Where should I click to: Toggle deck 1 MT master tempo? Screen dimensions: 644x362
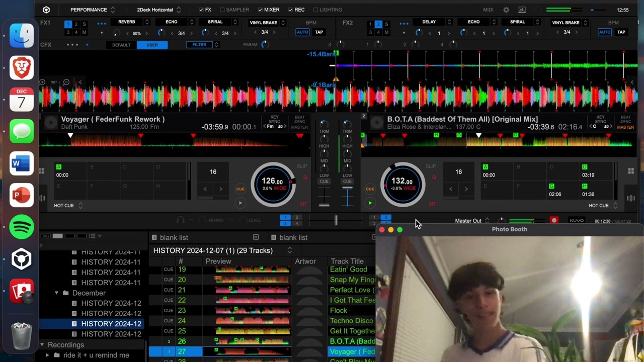tap(303, 204)
